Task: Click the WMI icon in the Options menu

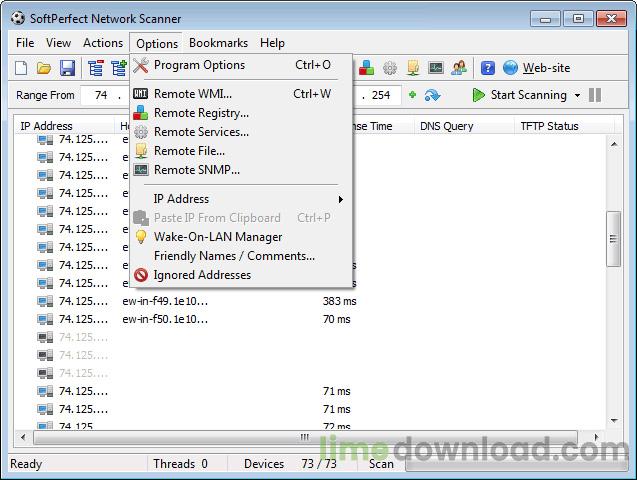Action: [x=141, y=94]
